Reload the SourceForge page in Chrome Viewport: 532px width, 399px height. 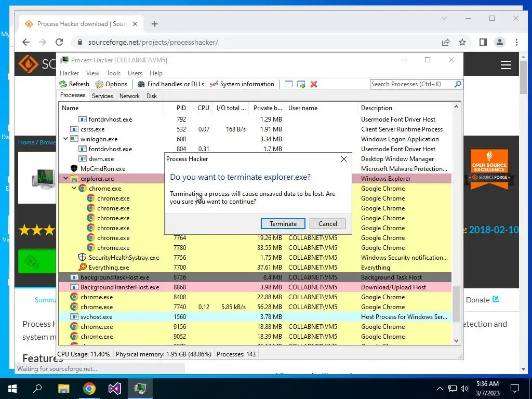click(59, 42)
